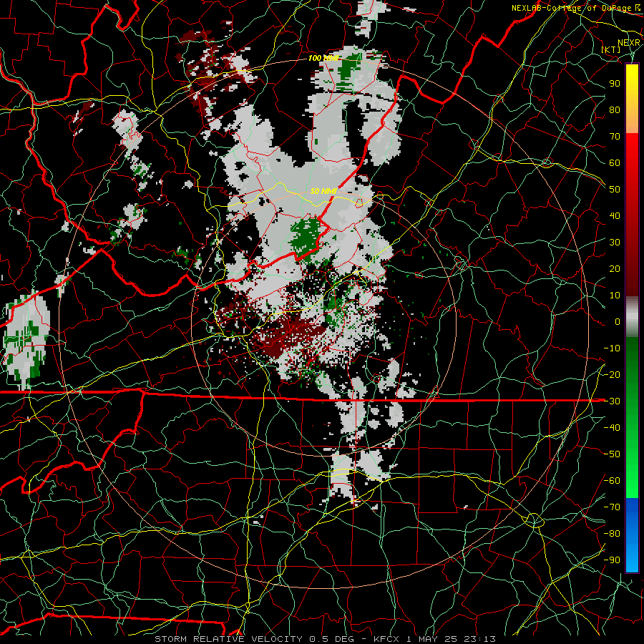Click the positive 60 value on velocity scale
Image resolution: width=644 pixels, height=644 pixels.
pyautogui.click(x=615, y=162)
